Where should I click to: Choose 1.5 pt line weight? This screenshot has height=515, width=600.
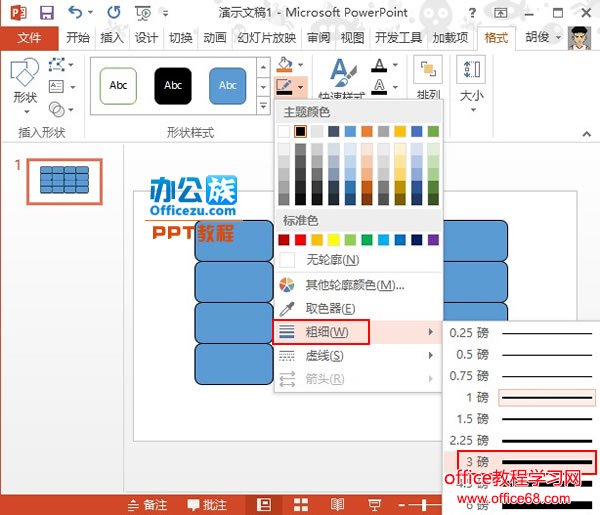click(x=521, y=419)
